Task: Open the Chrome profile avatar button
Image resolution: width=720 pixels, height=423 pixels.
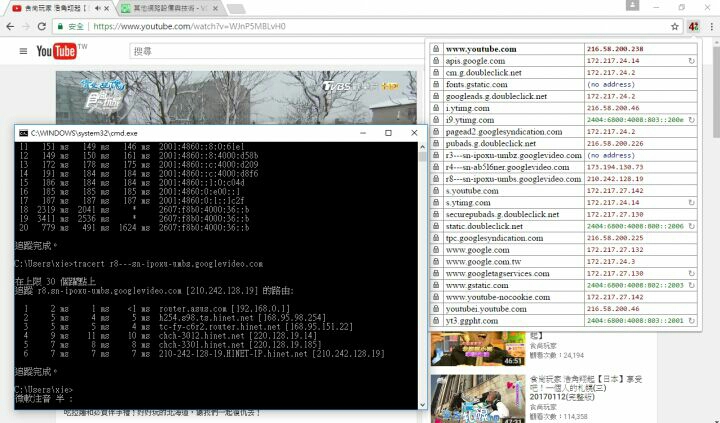Action: tap(632, 6)
